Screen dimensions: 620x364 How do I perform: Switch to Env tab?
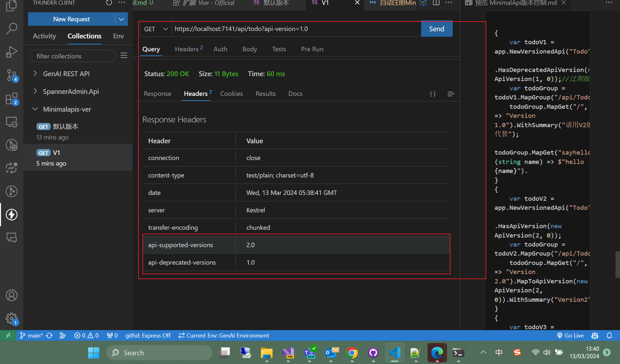click(119, 36)
